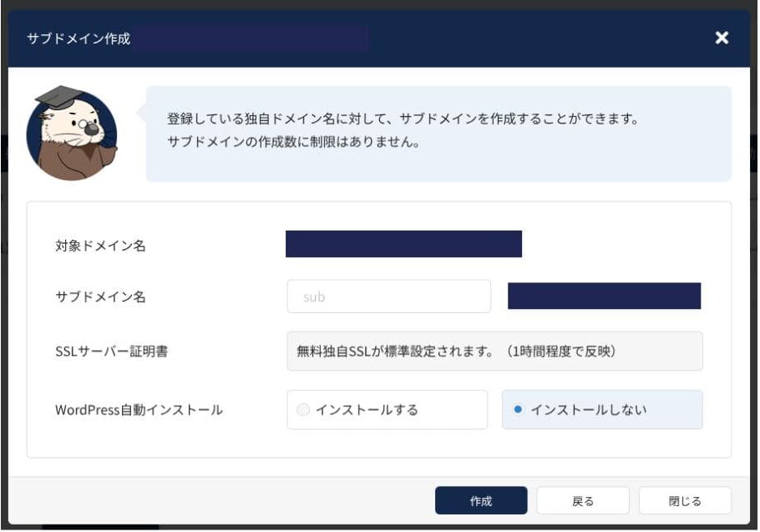Select the インストールしない radio option
The width and height of the screenshot is (760, 532).
pyautogui.click(x=519, y=410)
